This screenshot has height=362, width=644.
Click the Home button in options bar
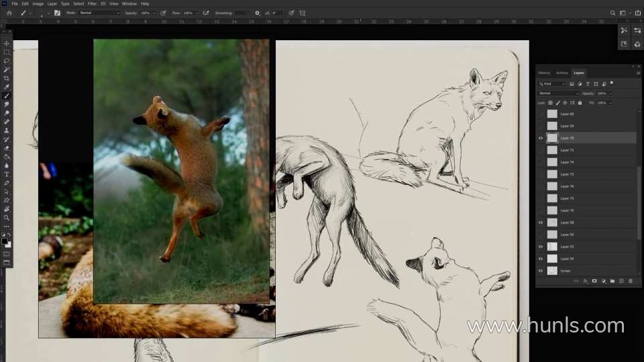click(x=9, y=13)
